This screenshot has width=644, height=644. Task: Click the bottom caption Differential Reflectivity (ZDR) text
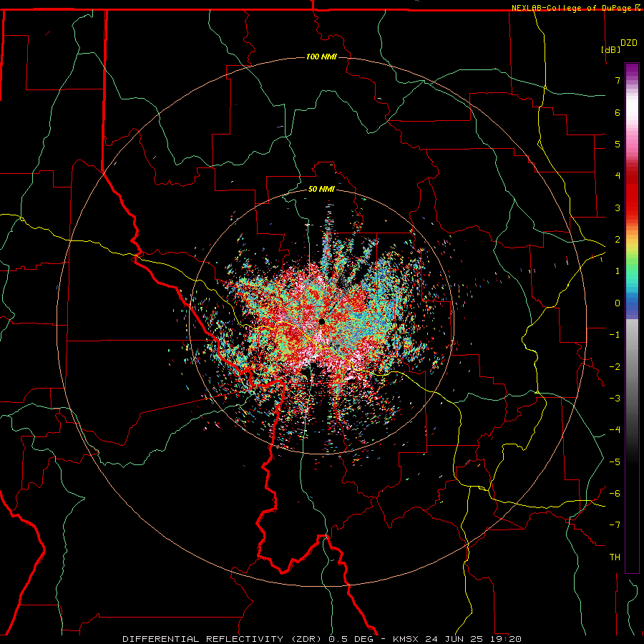click(x=224, y=639)
